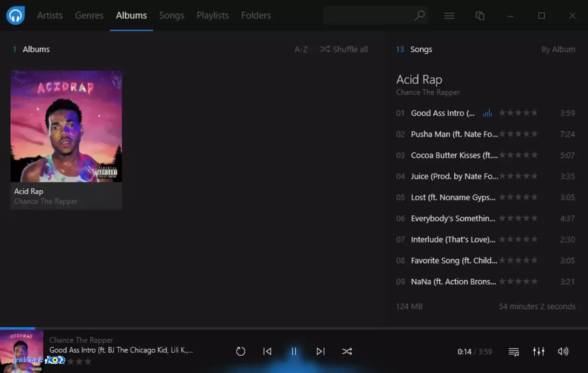Image resolution: width=588 pixels, height=373 pixels.
Task: Toggle shuffle in playback bar
Action: tap(347, 352)
